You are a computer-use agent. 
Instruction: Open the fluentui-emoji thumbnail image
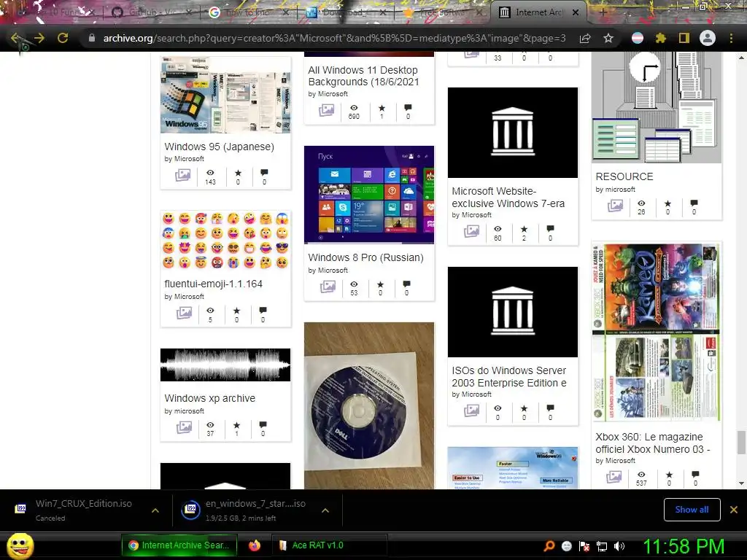(x=225, y=241)
